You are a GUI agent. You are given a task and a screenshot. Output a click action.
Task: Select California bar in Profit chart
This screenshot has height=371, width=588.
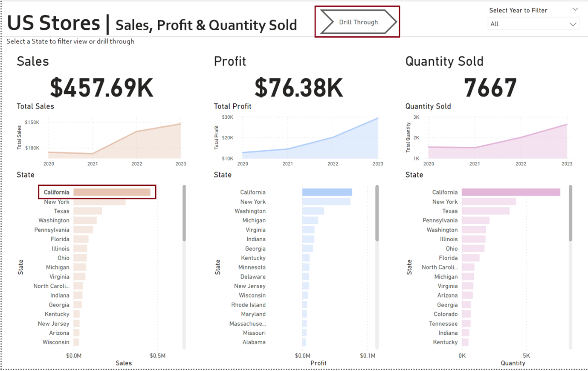pyautogui.click(x=327, y=193)
